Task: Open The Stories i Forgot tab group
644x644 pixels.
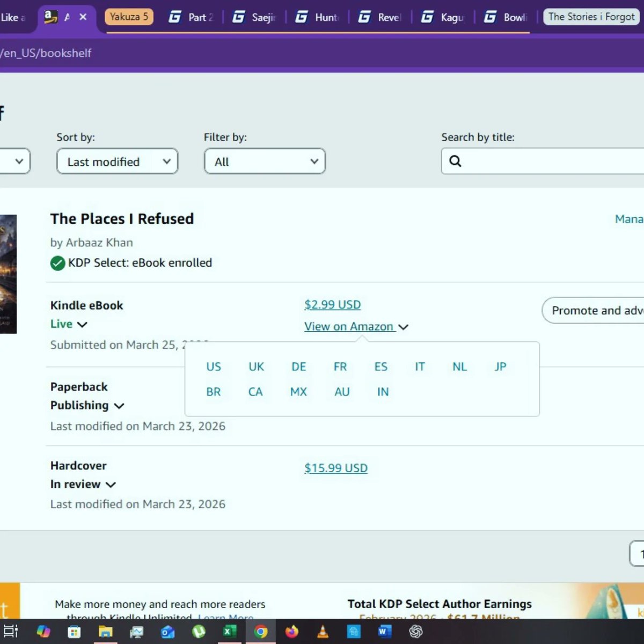Action: 591,17
